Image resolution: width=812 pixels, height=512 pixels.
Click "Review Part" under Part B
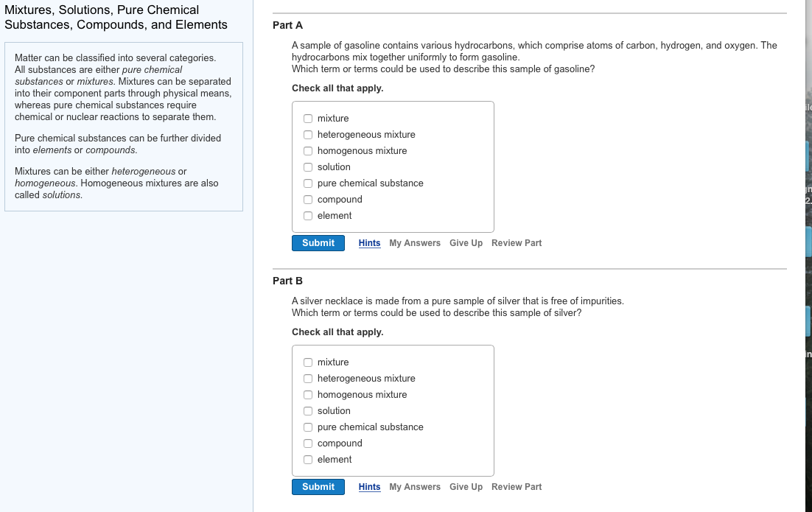coord(516,486)
